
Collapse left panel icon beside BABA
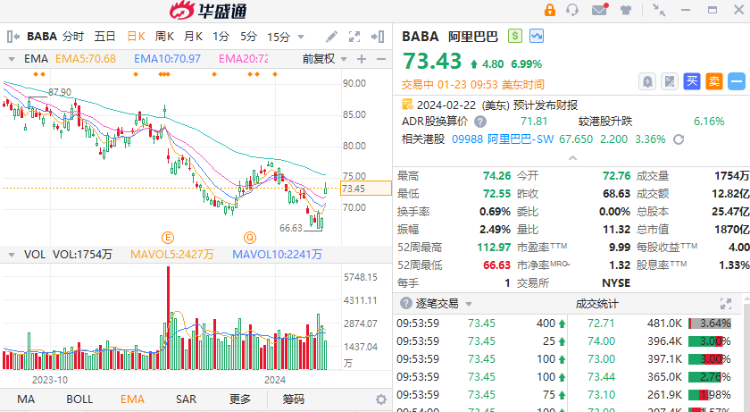13,36
